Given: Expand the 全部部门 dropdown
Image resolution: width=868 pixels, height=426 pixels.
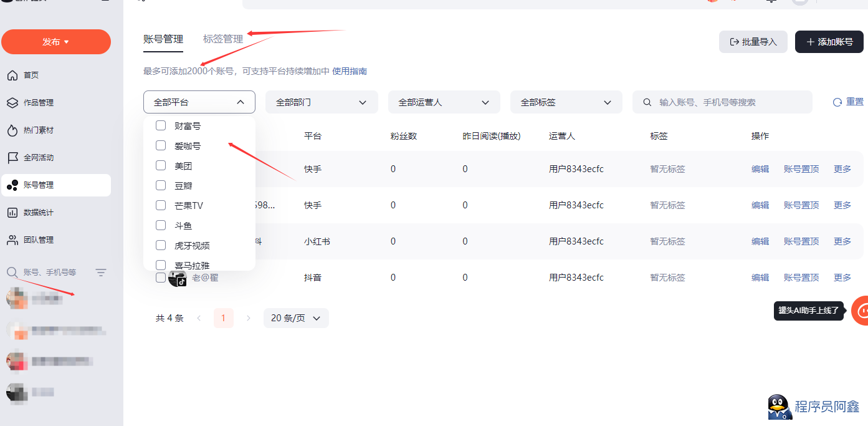Looking at the screenshot, I should 322,102.
